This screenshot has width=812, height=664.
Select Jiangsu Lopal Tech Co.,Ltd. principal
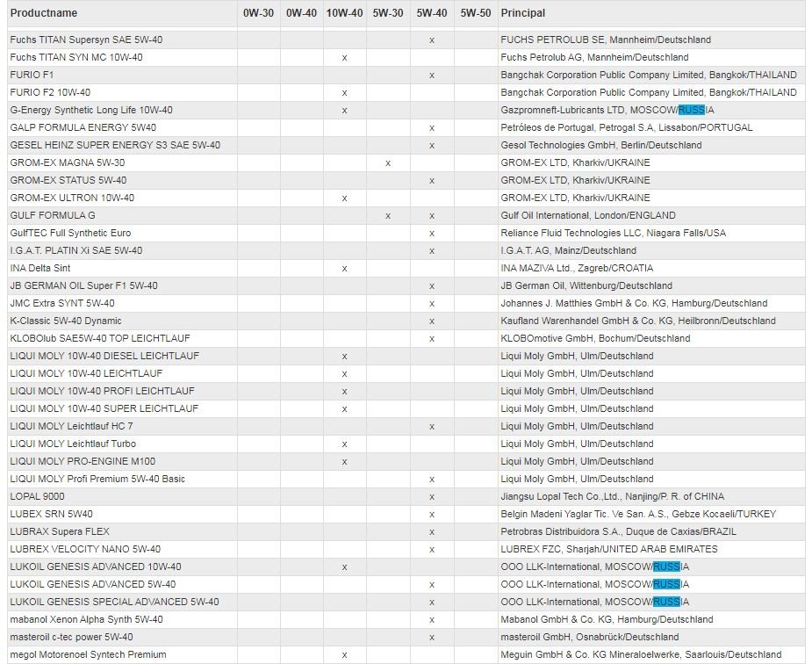pos(613,498)
